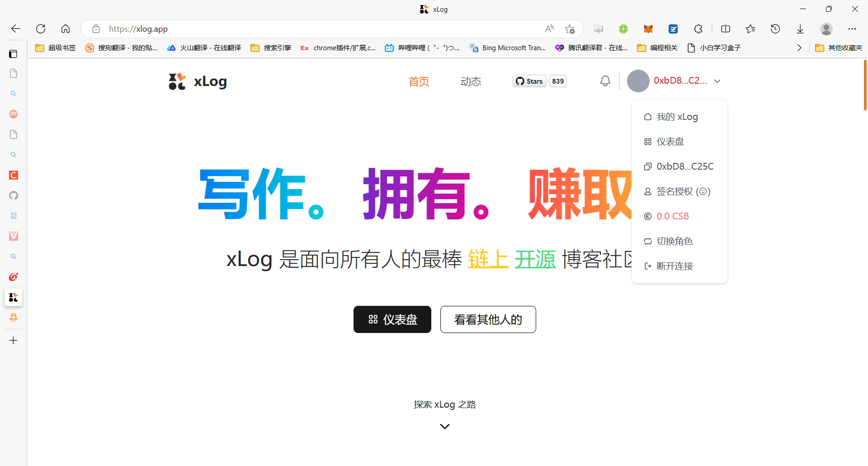The width and height of the screenshot is (868, 466).
Task: Open the favorites list icon
Action: click(750, 29)
